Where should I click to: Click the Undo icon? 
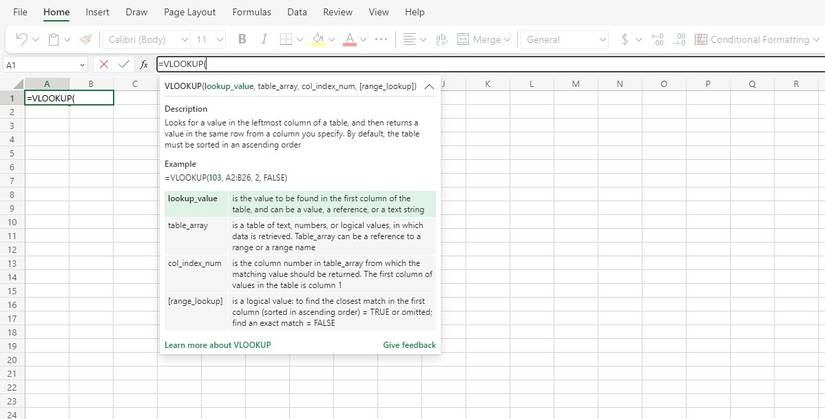pos(22,39)
